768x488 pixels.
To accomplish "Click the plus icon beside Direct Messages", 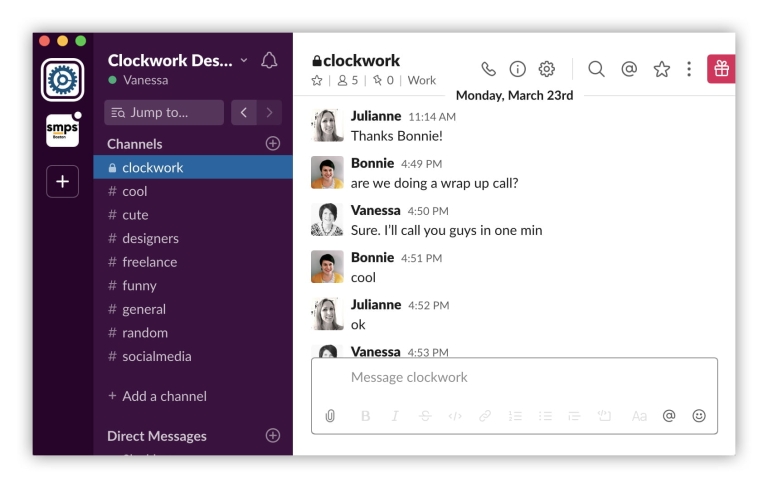I will tap(273, 435).
